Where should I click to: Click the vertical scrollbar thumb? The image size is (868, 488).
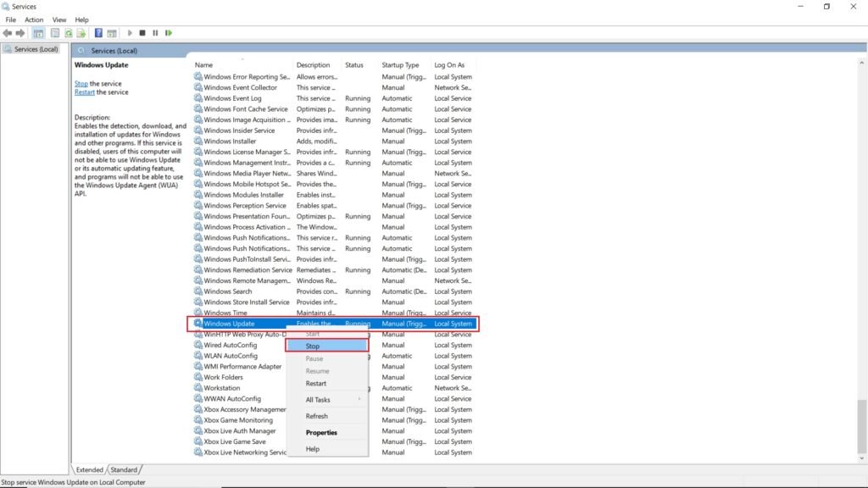click(x=861, y=426)
